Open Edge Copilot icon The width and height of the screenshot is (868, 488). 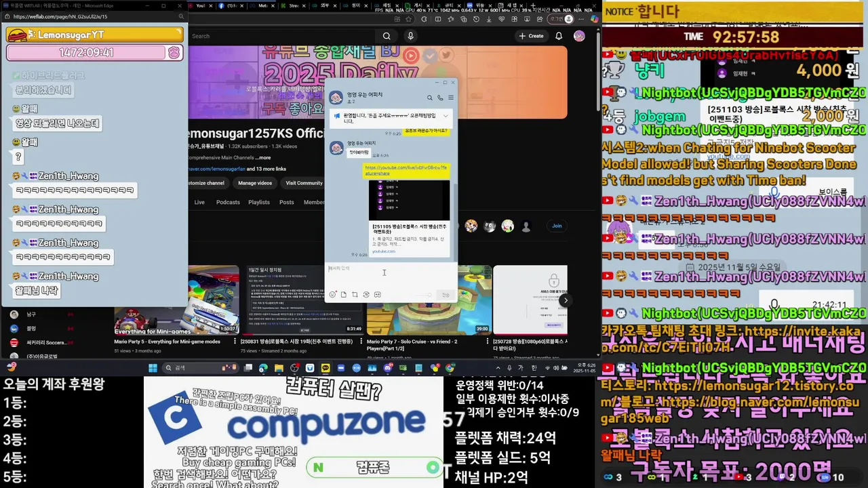pos(594,19)
